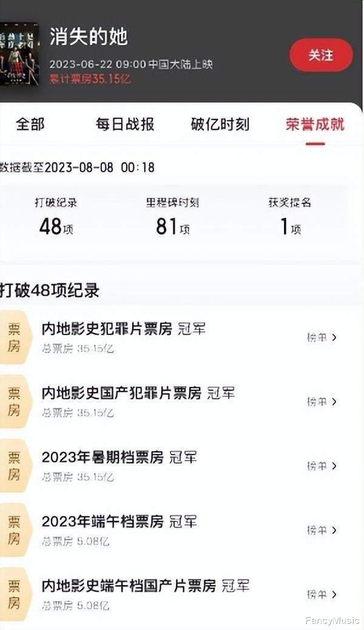Tap the 关注 button
The image size is (364, 630).
(x=320, y=55)
